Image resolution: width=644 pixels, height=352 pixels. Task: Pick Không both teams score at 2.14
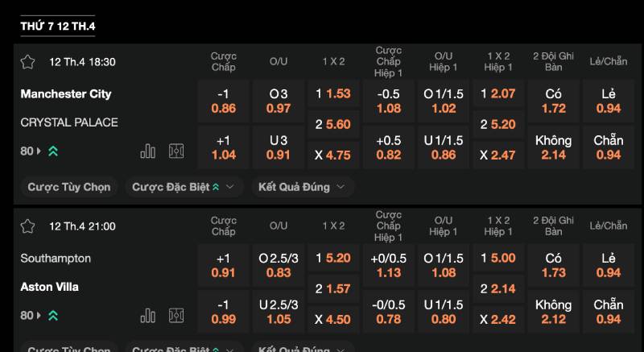click(554, 147)
